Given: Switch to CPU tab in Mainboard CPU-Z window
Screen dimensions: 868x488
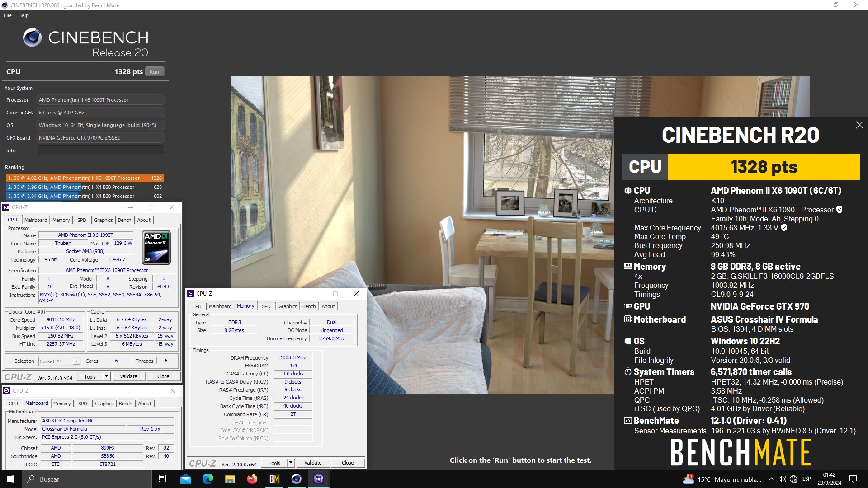Looking at the screenshot, I should (14, 404).
